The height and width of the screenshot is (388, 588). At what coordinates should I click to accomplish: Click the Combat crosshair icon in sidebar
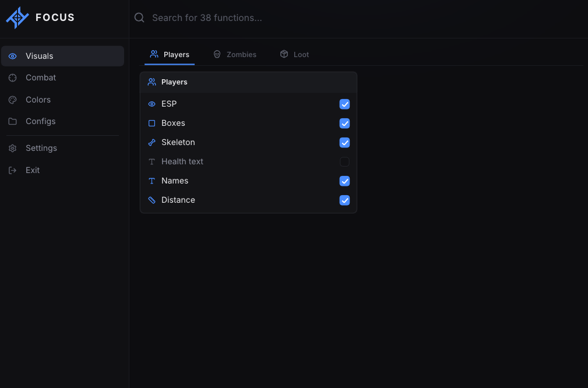(13, 77)
